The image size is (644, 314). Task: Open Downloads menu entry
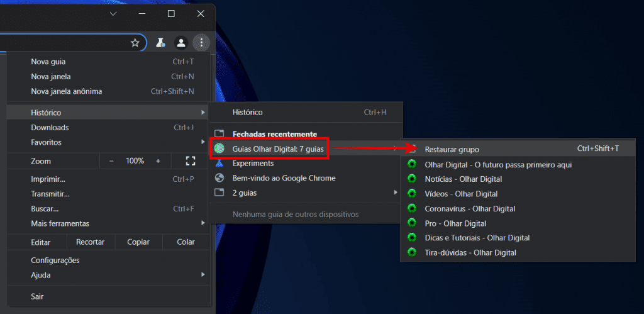[108, 127]
